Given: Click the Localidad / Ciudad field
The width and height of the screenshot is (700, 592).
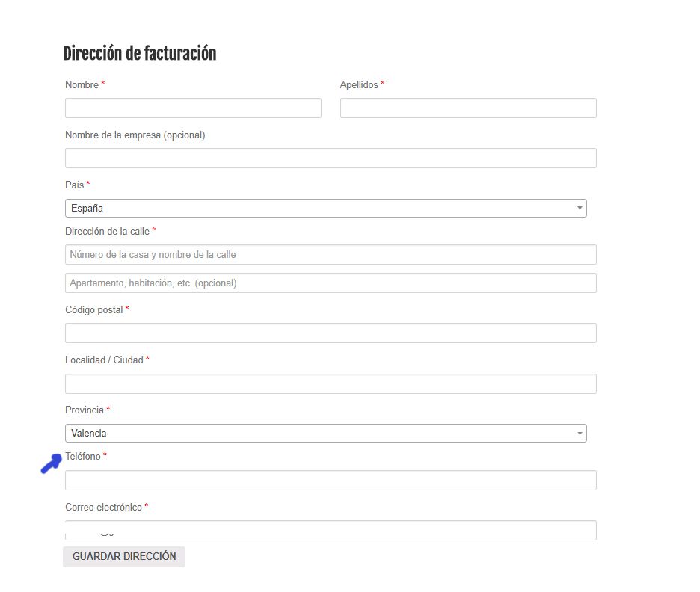Looking at the screenshot, I should coord(331,383).
